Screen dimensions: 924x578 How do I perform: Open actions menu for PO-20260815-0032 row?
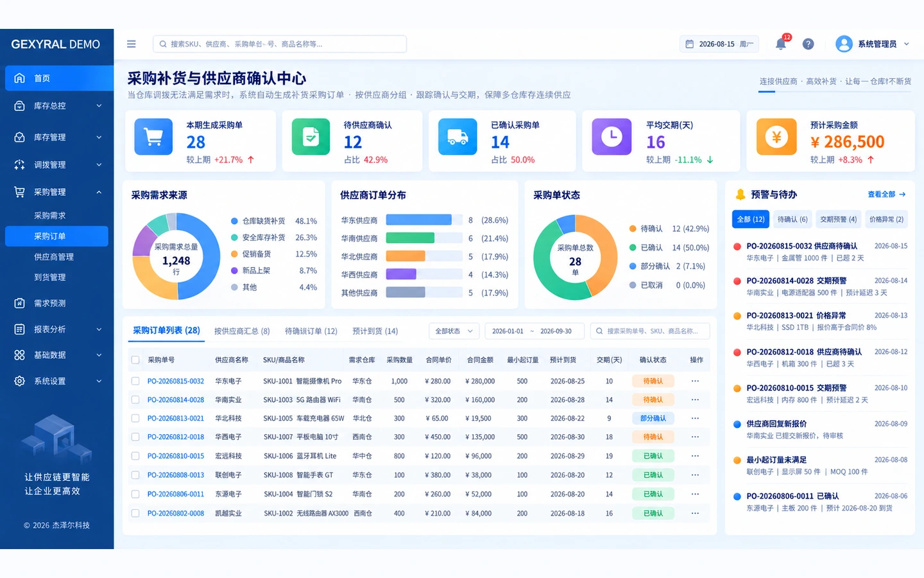[x=695, y=381]
